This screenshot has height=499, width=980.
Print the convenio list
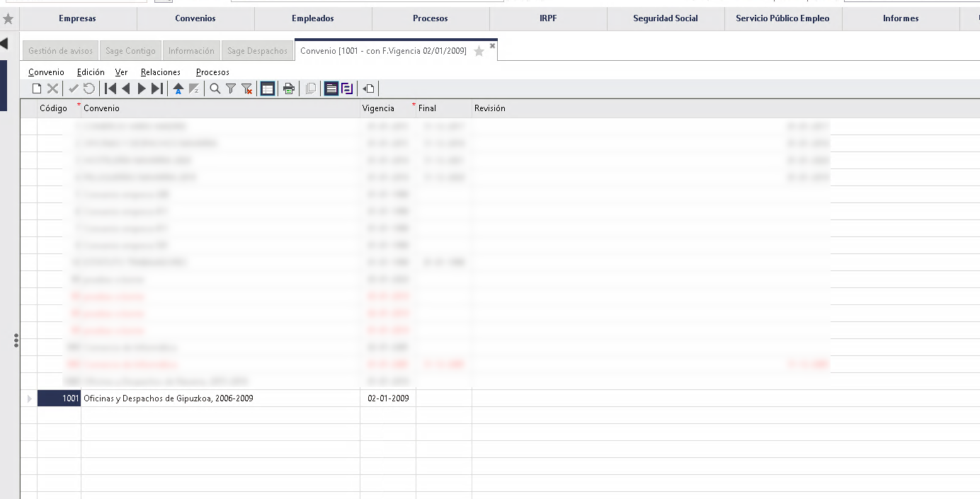pos(289,88)
